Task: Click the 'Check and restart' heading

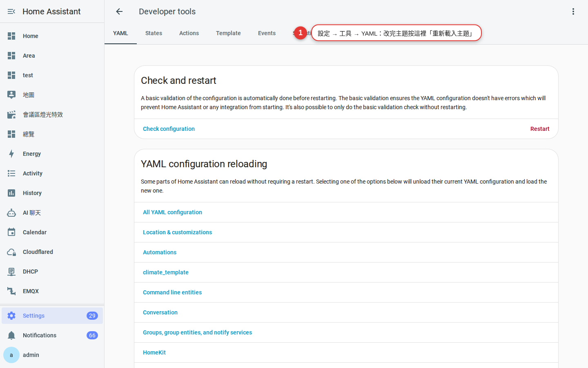Action: [178, 81]
